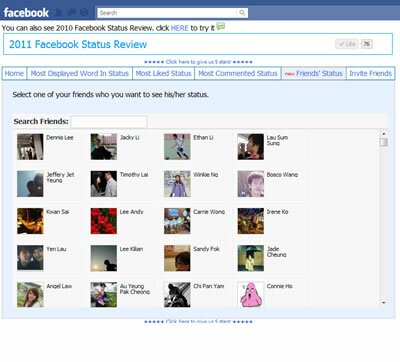This screenshot has height=362, width=400.
Task: Open Sandy Fok's profile photo
Action: point(177,258)
